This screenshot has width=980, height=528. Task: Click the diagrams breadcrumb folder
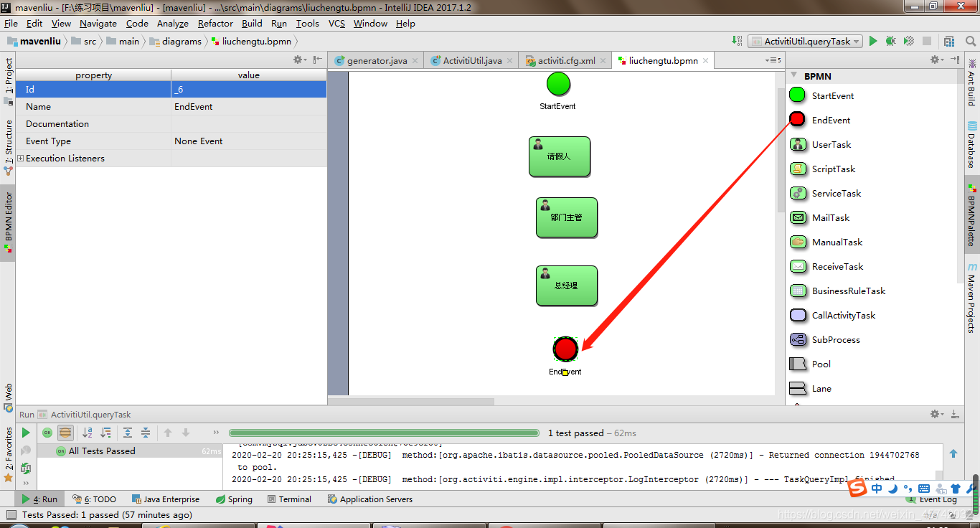tap(176, 41)
